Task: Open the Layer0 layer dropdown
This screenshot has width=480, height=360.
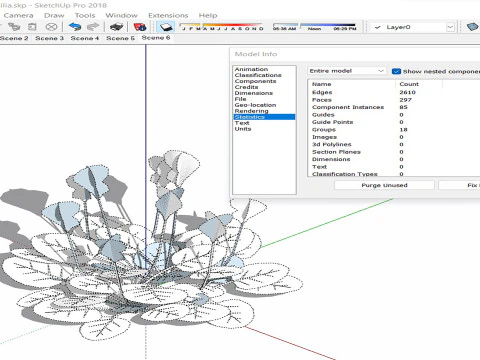Action: click(x=413, y=27)
